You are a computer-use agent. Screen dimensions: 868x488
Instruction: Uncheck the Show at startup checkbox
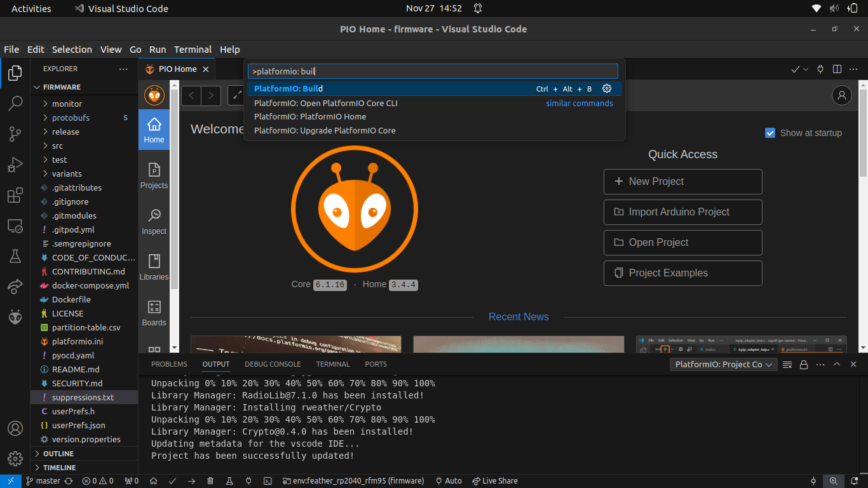click(x=770, y=133)
